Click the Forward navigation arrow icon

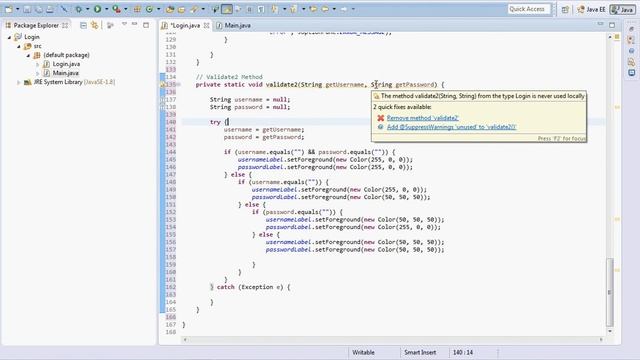344,9
